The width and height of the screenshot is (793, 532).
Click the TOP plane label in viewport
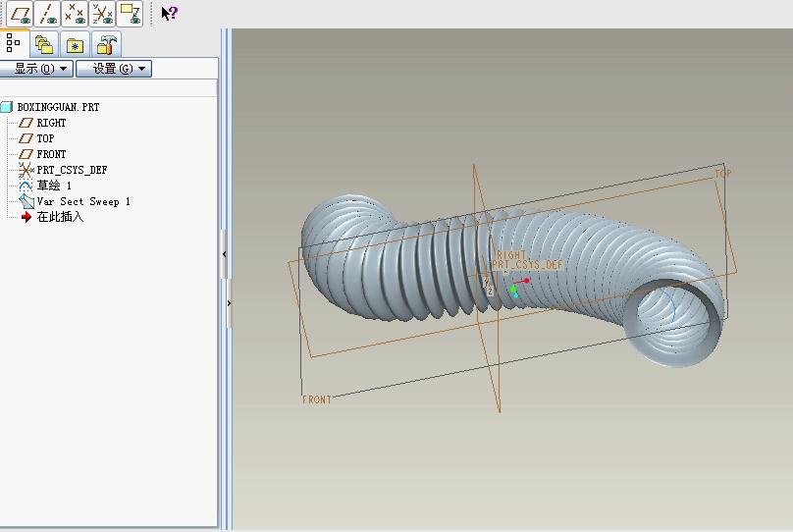(x=723, y=174)
